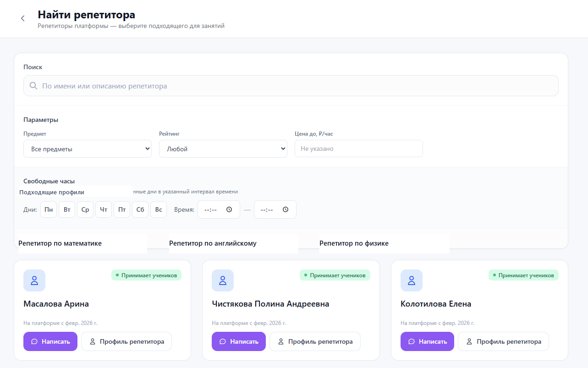Open the Предмет subject dropdown
The width and height of the screenshot is (588, 368).
[x=88, y=149]
